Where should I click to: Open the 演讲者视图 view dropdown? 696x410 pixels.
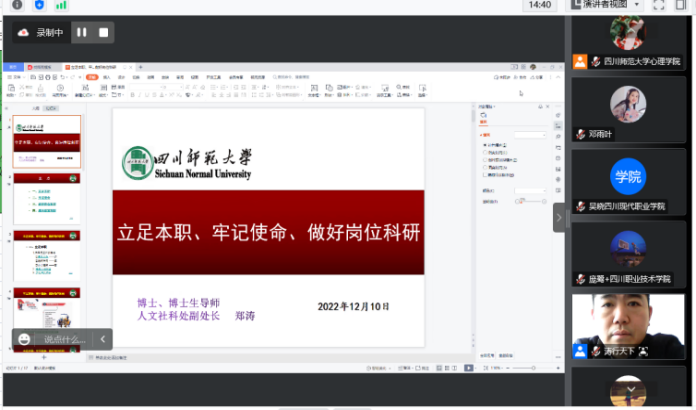[x=605, y=5]
